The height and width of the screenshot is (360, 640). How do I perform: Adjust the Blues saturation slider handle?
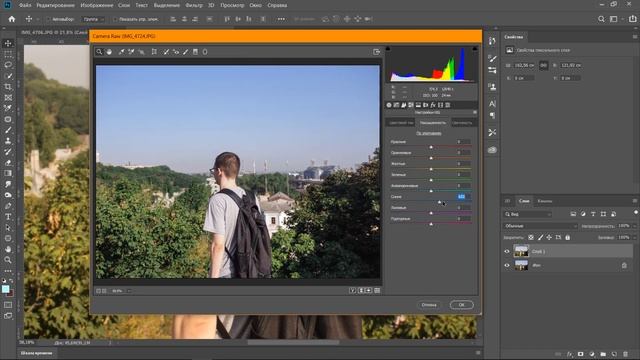point(440,202)
